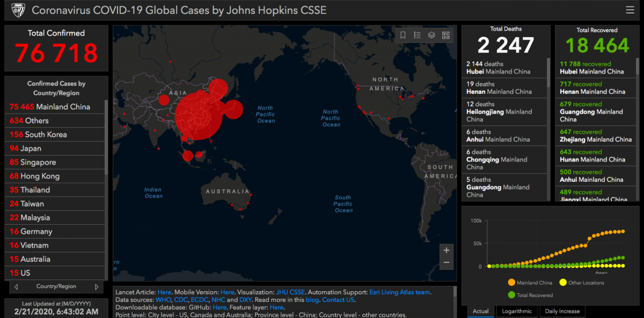Go to next list with right arrow

coord(97,287)
